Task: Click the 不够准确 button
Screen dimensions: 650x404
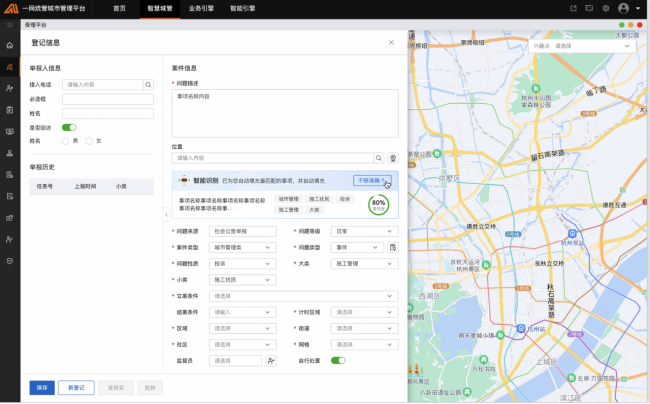Action: (x=371, y=181)
